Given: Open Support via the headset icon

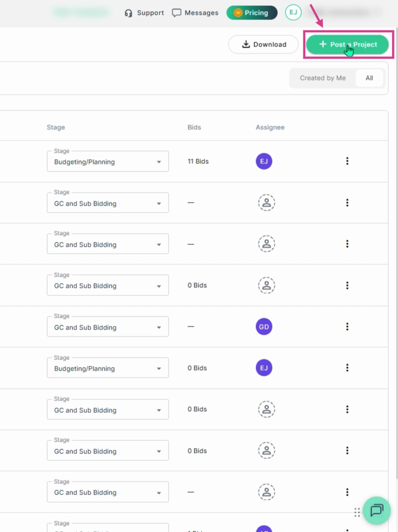Looking at the screenshot, I should pyautogui.click(x=128, y=14).
